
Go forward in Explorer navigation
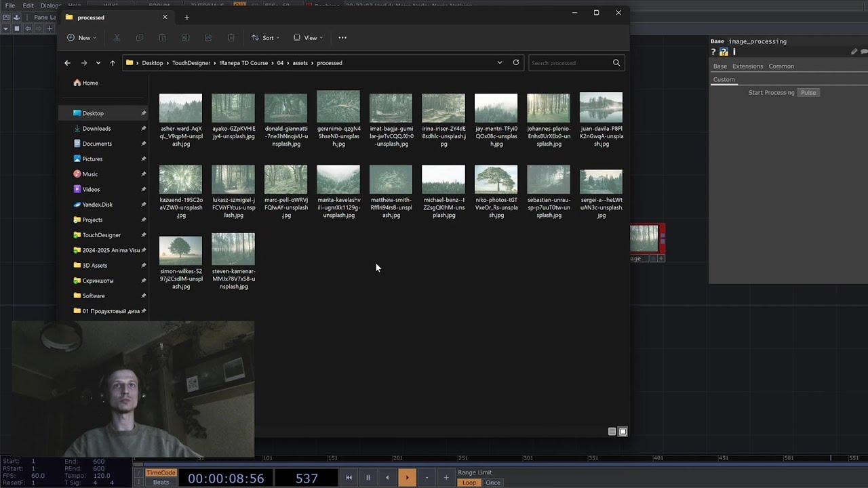[x=84, y=63]
